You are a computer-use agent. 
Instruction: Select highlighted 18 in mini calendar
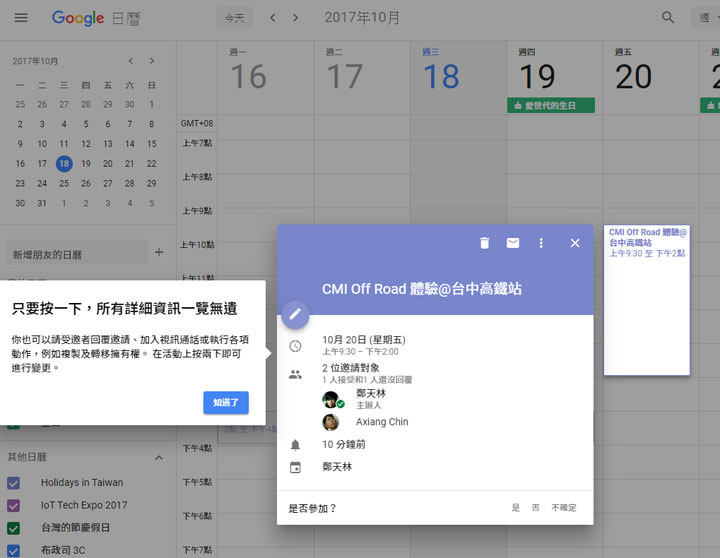(64, 163)
